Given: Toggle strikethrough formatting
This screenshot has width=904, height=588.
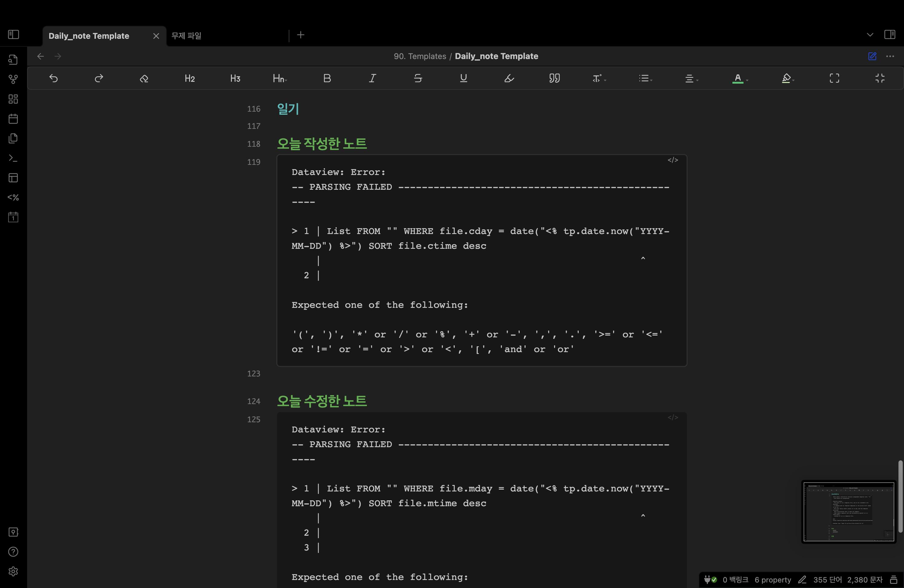Looking at the screenshot, I should point(418,78).
